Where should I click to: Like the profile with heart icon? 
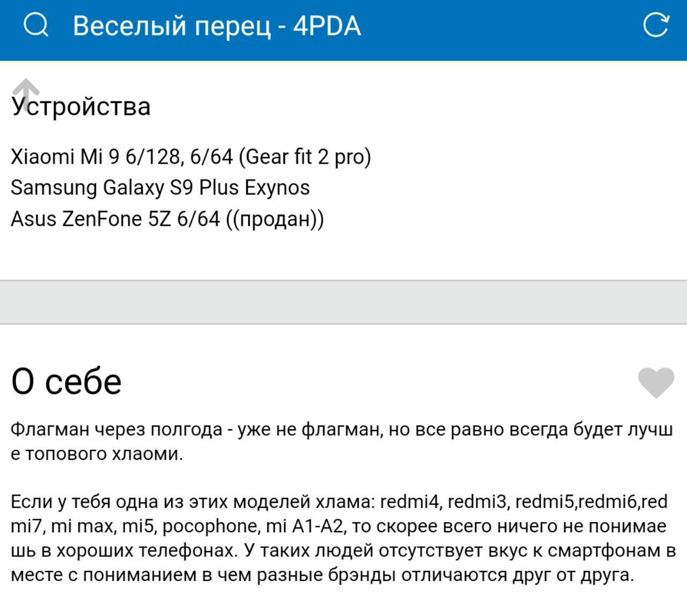(x=656, y=383)
